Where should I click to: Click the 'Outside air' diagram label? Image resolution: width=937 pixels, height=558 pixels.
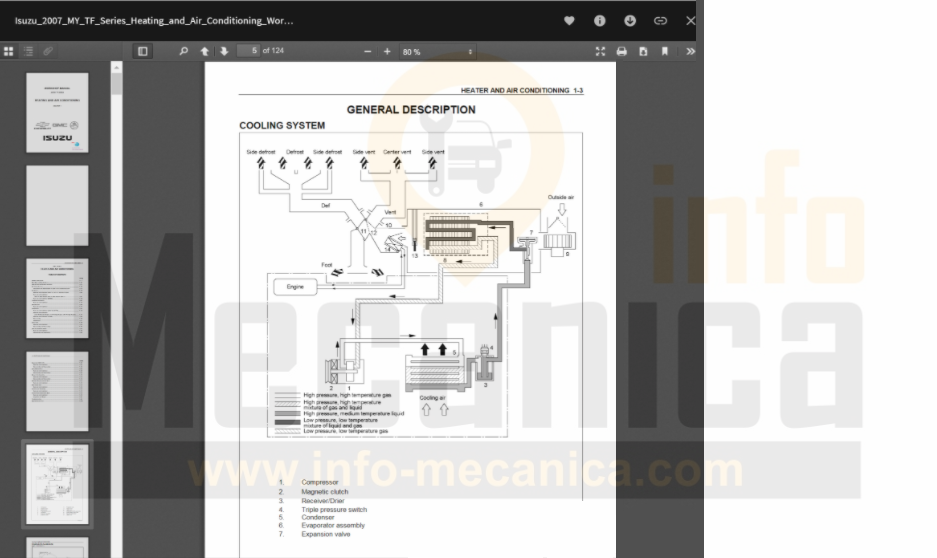(561, 197)
